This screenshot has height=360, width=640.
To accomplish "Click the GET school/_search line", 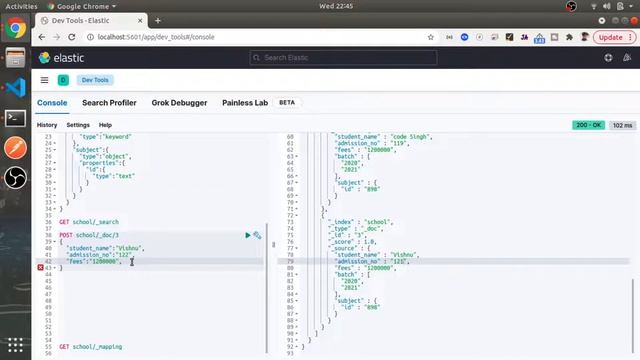I will pos(89,222).
